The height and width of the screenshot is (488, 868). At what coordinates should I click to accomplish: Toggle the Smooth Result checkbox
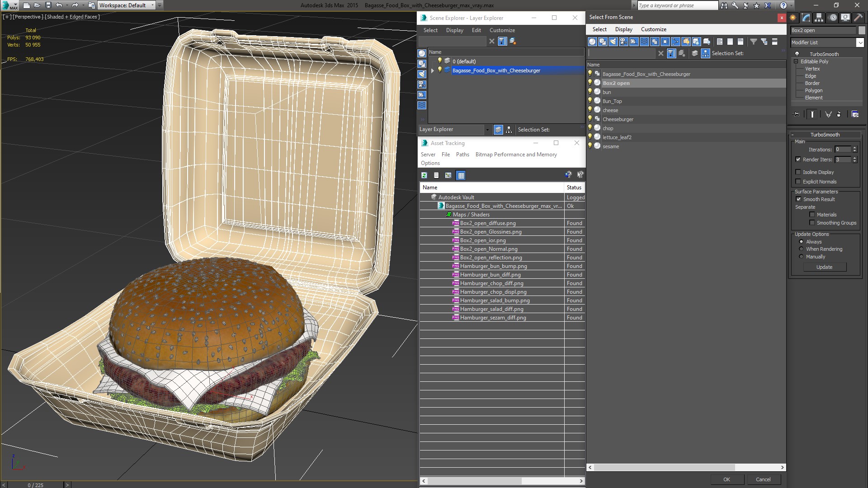coord(798,199)
